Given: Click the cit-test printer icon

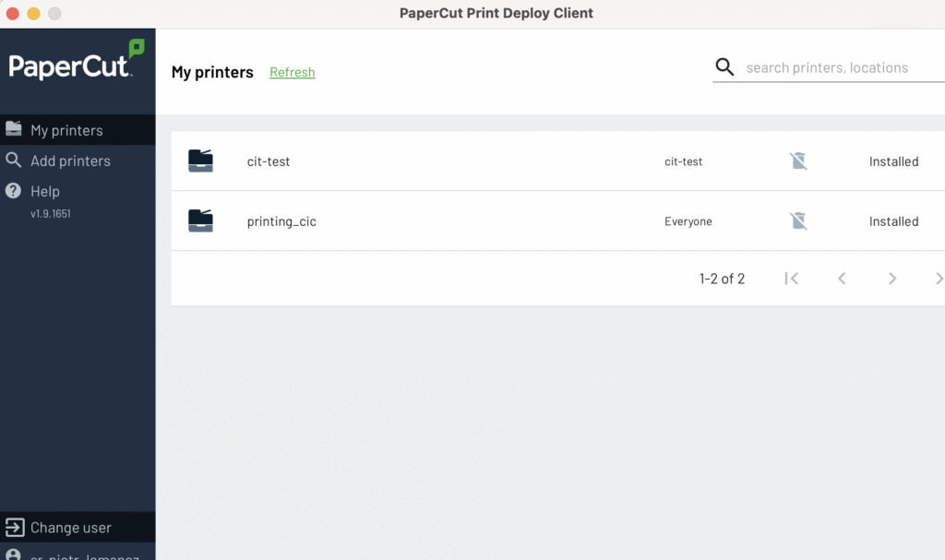Looking at the screenshot, I should (x=200, y=161).
